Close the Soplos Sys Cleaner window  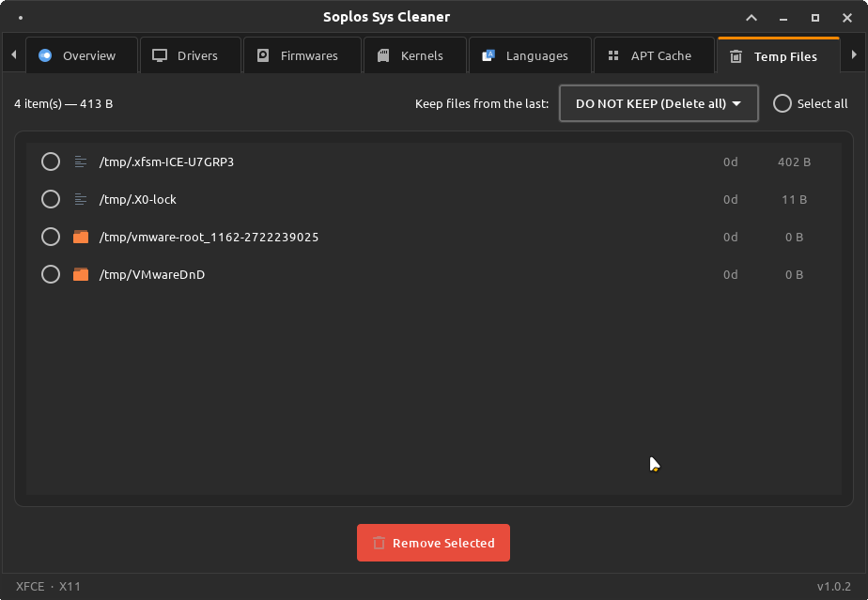847,18
